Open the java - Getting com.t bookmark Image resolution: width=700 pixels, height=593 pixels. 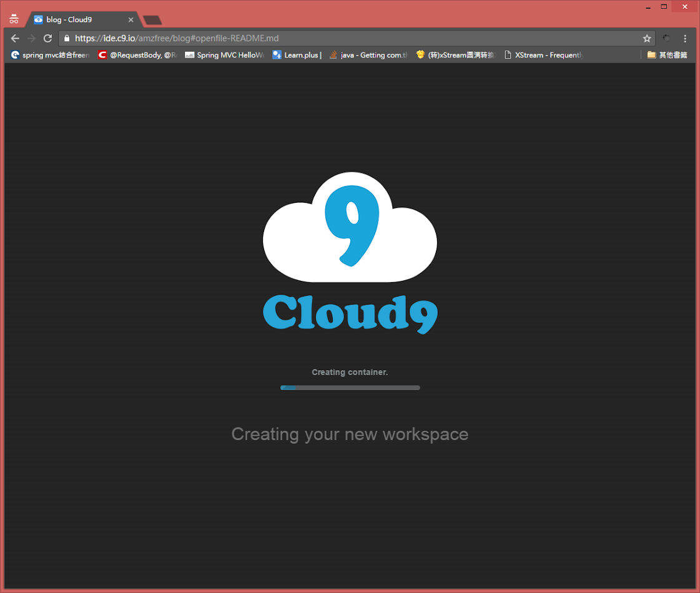click(369, 55)
